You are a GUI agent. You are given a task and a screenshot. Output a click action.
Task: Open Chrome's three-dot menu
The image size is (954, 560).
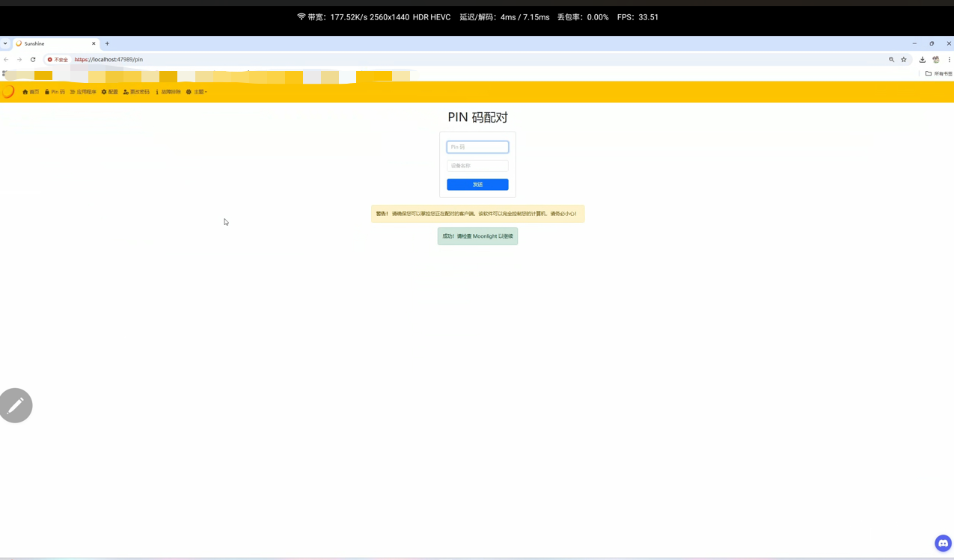(x=949, y=60)
